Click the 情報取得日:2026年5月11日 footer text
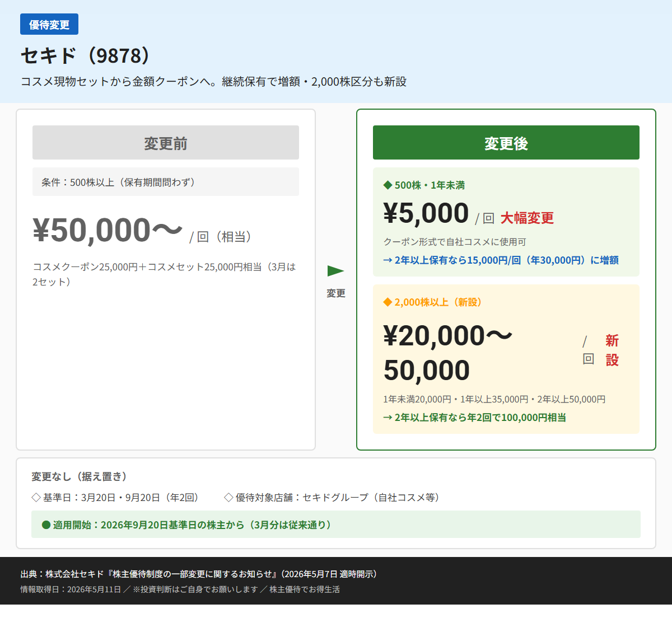The width and height of the screenshot is (672, 618). [x=180, y=589]
